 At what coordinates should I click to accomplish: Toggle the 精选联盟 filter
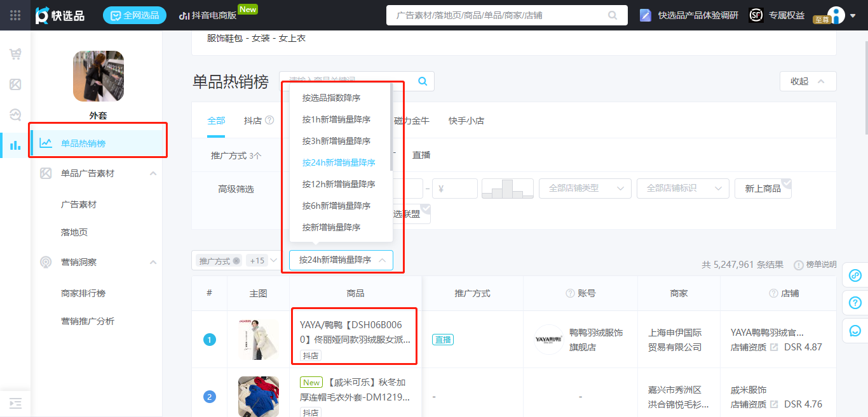[x=407, y=214]
